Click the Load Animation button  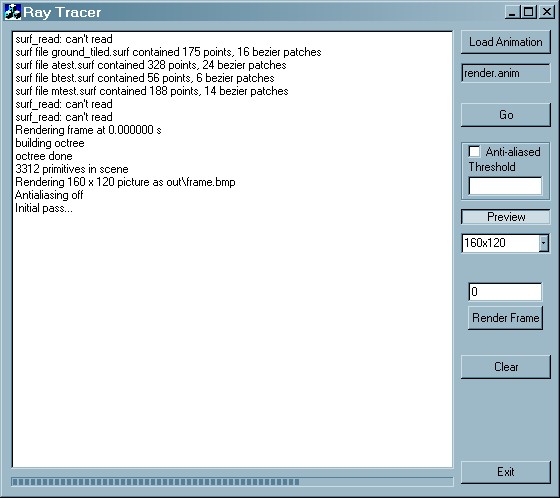[x=506, y=42]
